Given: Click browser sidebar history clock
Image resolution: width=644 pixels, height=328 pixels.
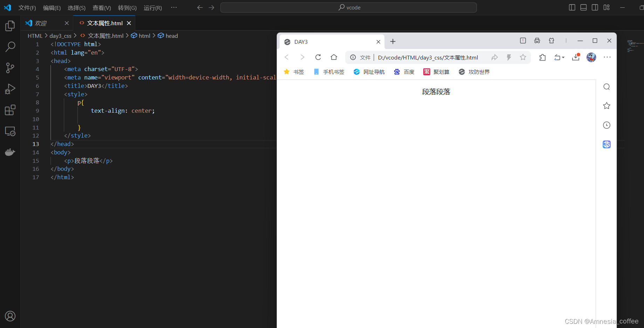Looking at the screenshot, I should (607, 125).
